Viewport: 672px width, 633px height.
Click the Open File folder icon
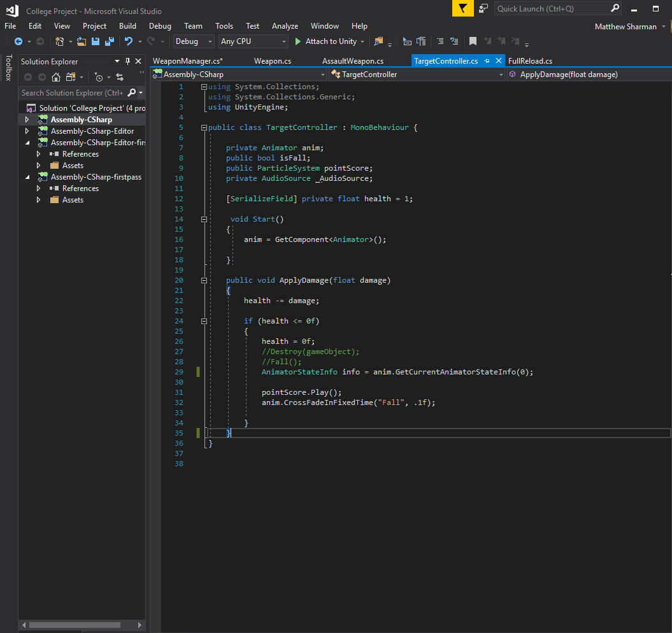(82, 41)
